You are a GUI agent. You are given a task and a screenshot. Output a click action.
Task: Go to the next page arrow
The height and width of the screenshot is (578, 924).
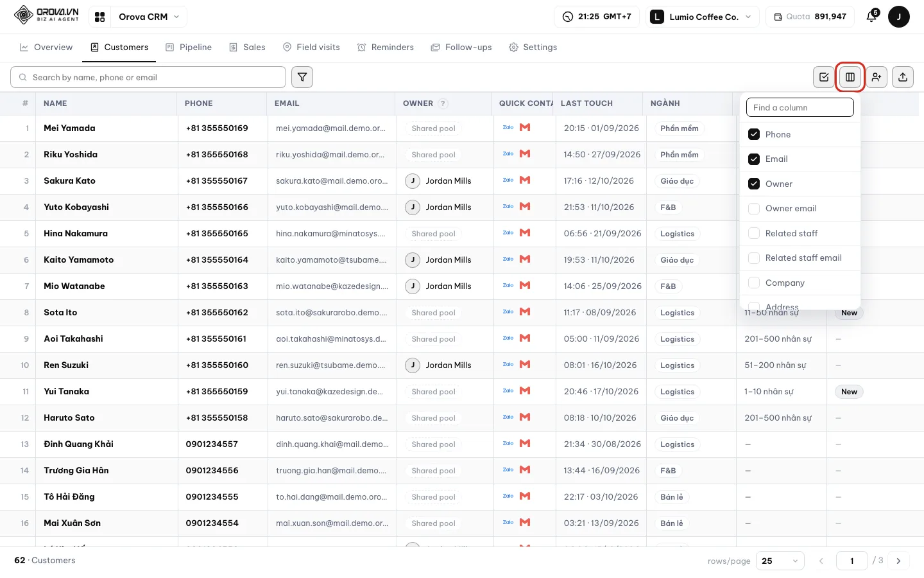[898, 561]
